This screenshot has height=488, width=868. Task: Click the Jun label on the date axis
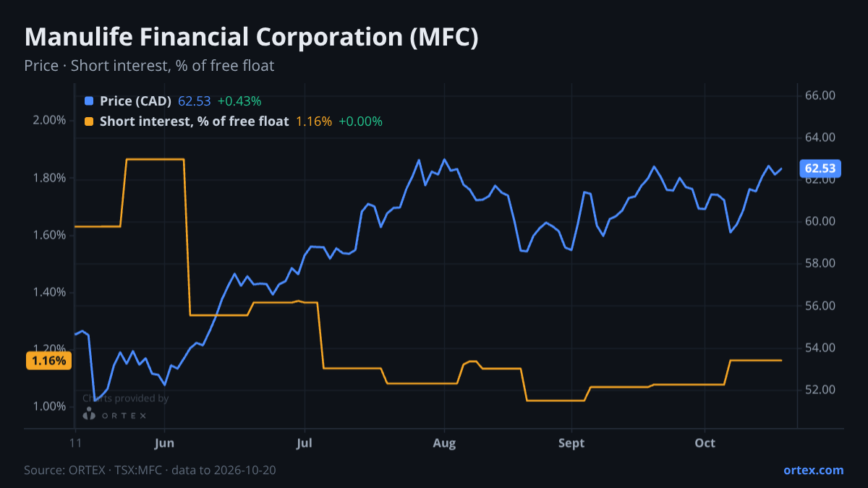coord(165,443)
